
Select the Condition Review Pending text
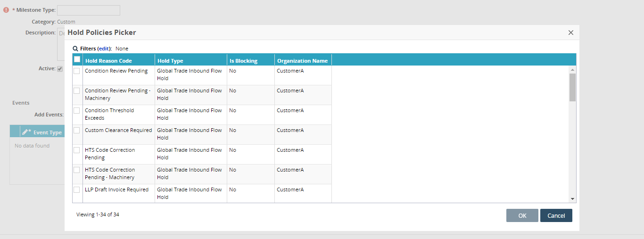[x=116, y=71]
